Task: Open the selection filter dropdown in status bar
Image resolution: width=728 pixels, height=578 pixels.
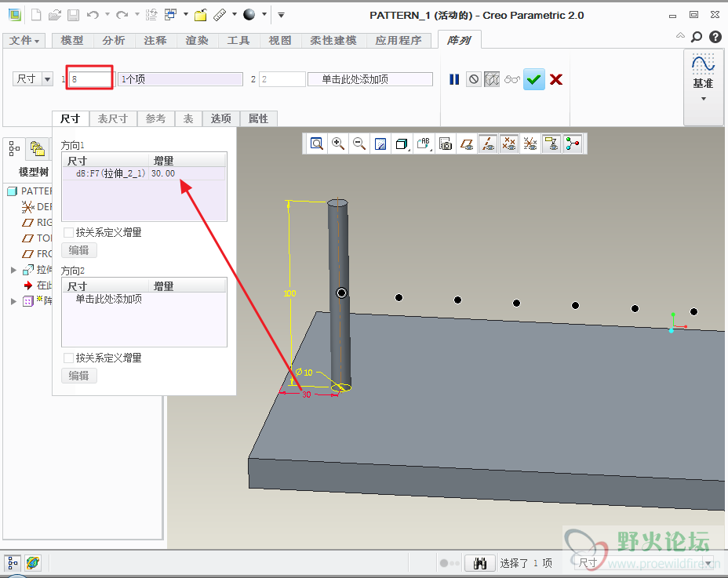Action: [708, 563]
